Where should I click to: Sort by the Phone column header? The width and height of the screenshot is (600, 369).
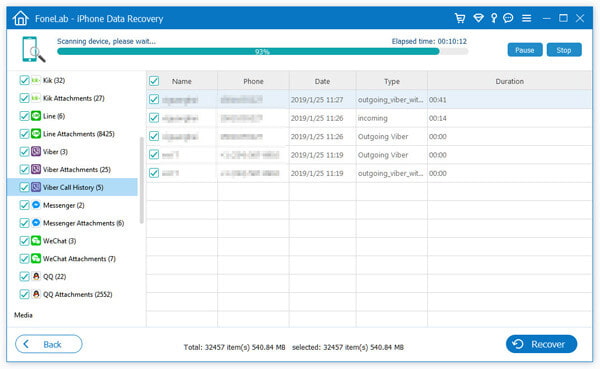point(253,81)
